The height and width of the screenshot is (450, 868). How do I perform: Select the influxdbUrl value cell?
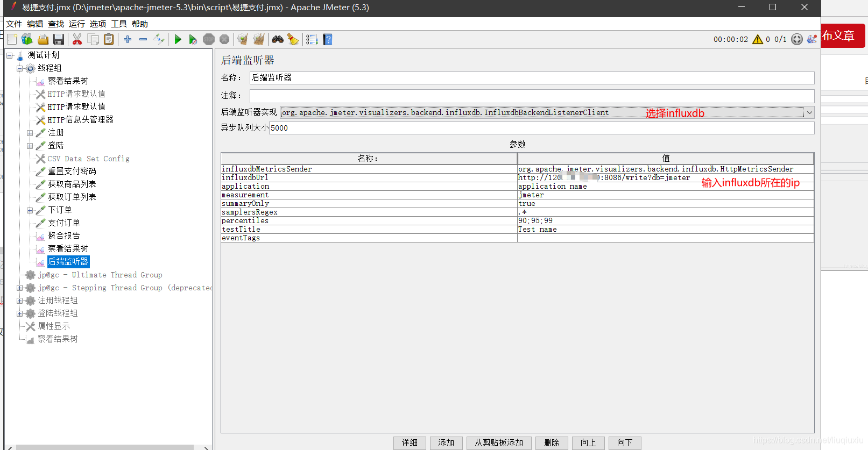(665, 177)
